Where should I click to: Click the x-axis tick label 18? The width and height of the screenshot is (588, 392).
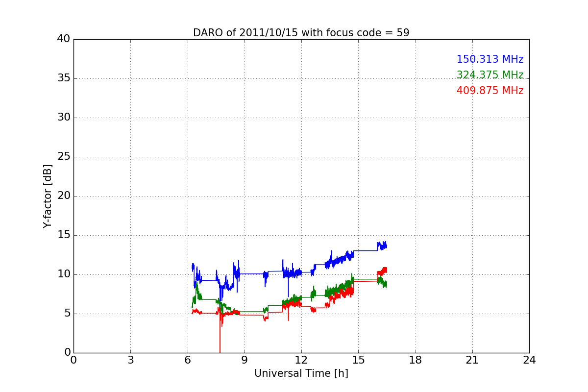tap(416, 360)
